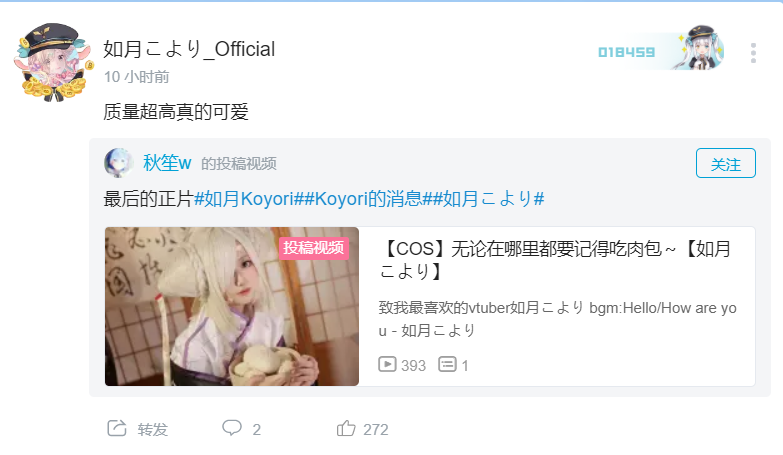Follow 秋笙w with the 关注 button
Viewport: 783px width, 455px height.
726,163
